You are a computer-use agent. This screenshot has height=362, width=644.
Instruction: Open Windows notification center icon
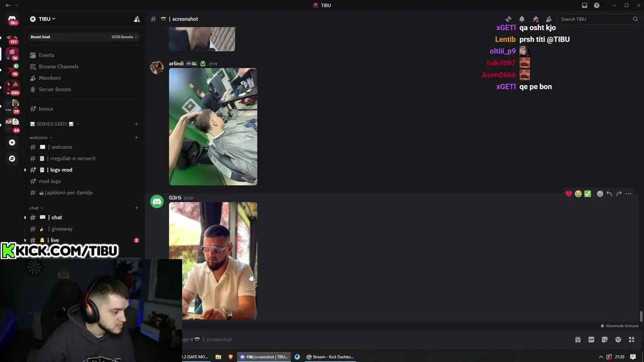pyautogui.click(x=633, y=357)
